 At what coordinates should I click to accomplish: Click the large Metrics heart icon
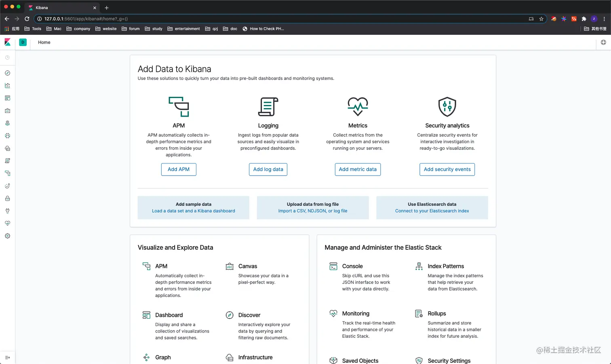coord(358,107)
